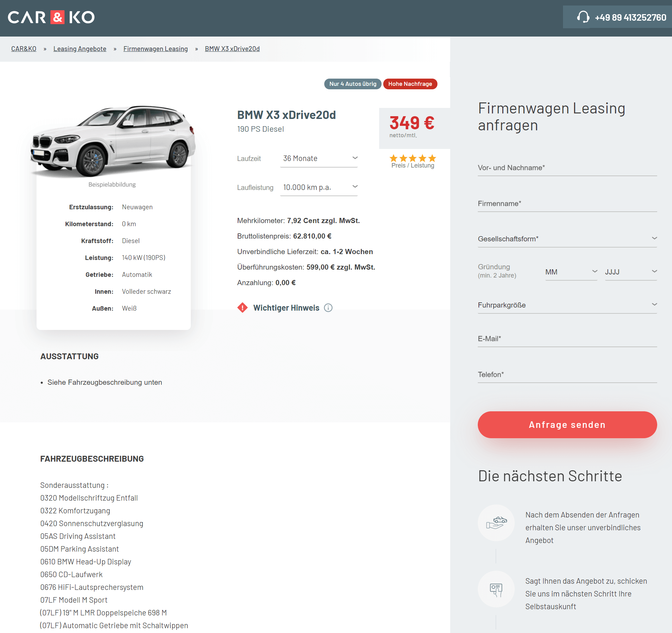Focus the Vor- und Nachname input field
The height and width of the screenshot is (633, 672).
click(x=567, y=168)
